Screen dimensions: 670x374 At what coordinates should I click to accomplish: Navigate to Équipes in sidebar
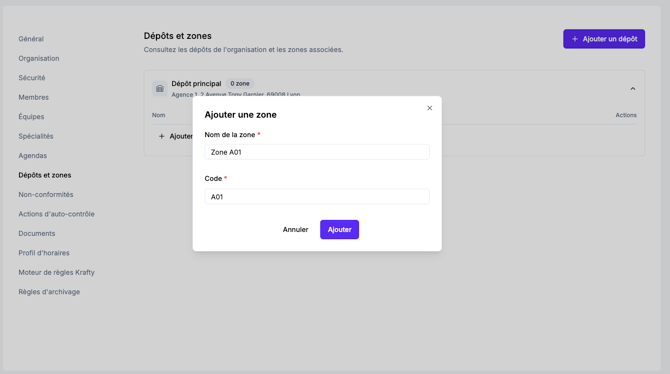[31, 117]
